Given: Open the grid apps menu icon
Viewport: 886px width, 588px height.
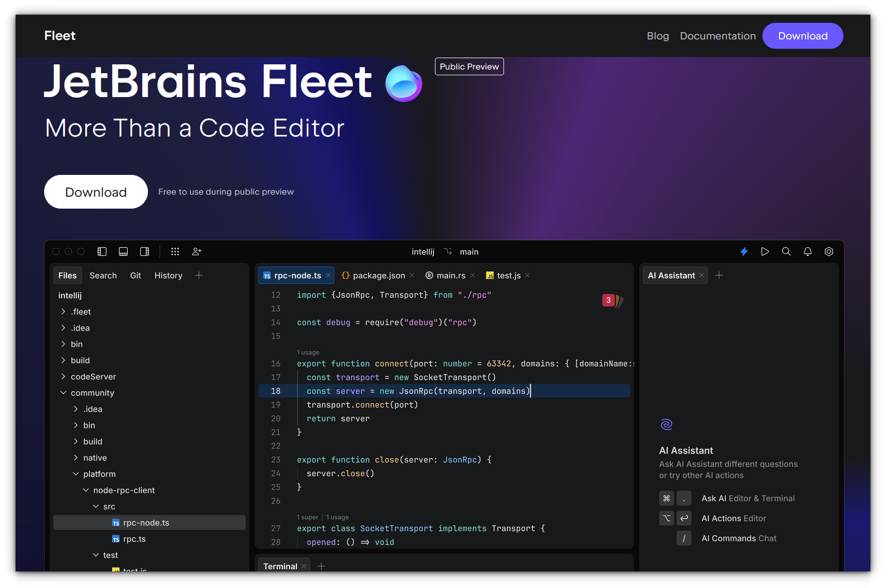Looking at the screenshot, I should [x=175, y=252].
